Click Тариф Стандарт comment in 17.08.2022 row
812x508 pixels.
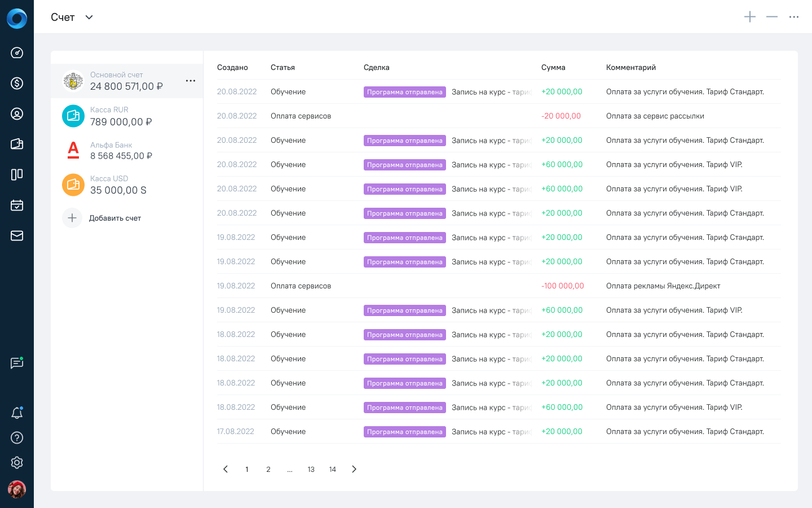(x=685, y=431)
